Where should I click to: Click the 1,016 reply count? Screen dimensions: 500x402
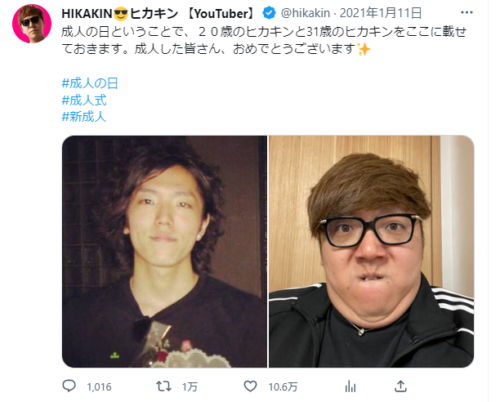tap(99, 387)
